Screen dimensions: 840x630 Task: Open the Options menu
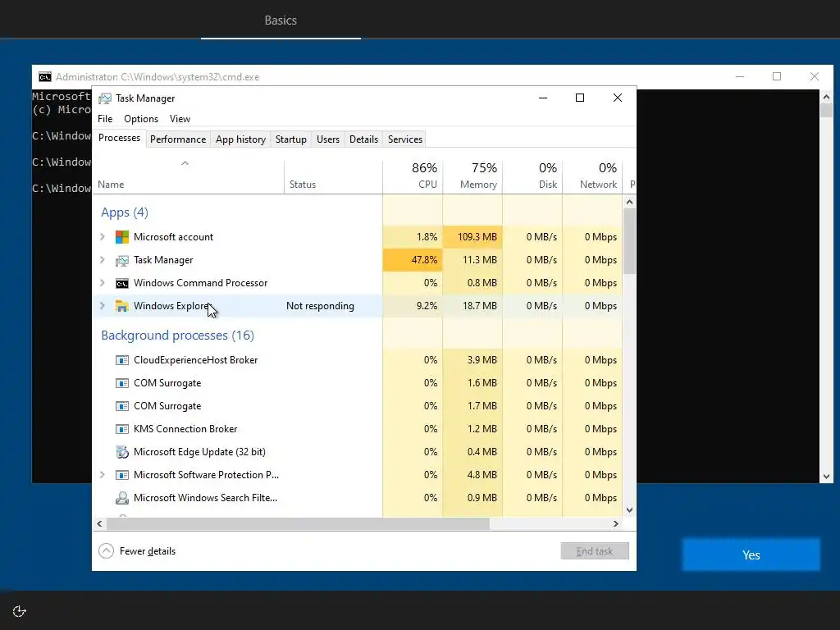(141, 119)
